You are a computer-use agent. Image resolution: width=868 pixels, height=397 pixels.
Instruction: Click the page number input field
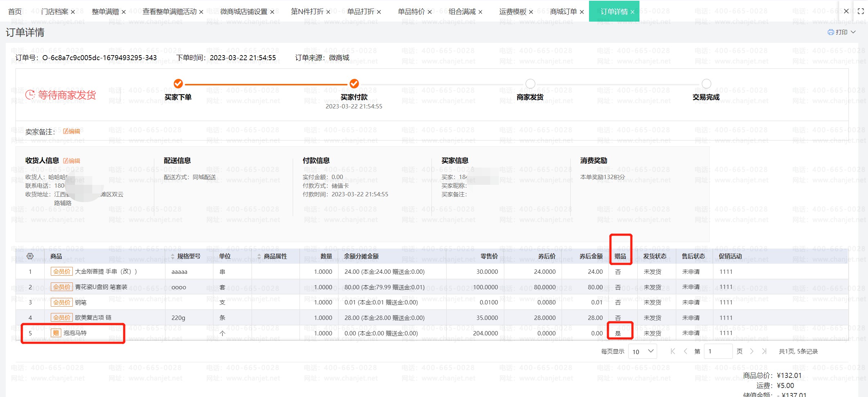[x=718, y=351]
